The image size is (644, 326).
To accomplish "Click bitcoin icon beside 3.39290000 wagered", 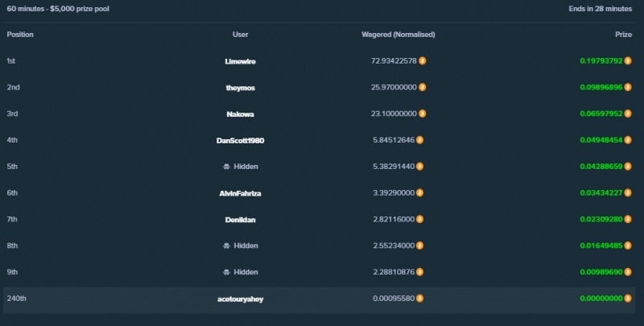I will (x=419, y=192).
